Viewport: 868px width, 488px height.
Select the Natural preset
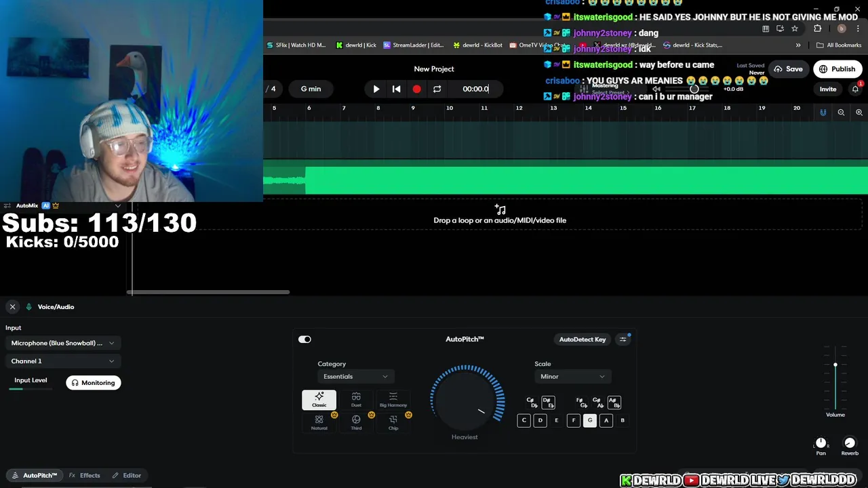click(x=319, y=423)
